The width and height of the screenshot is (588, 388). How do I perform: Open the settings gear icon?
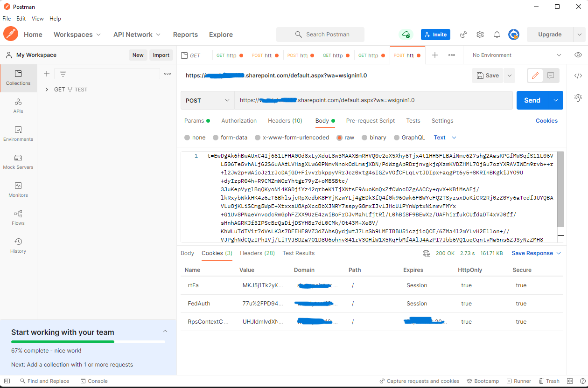click(x=480, y=35)
